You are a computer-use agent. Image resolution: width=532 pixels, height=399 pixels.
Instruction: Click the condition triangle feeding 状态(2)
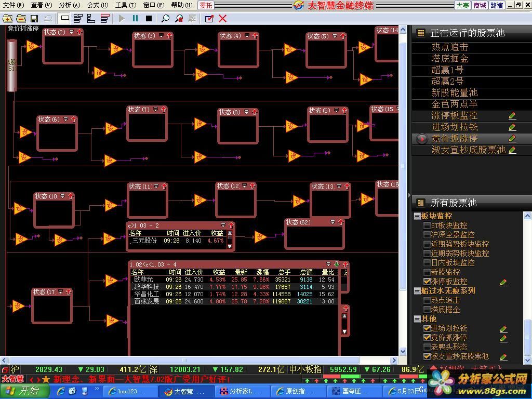(x=32, y=46)
